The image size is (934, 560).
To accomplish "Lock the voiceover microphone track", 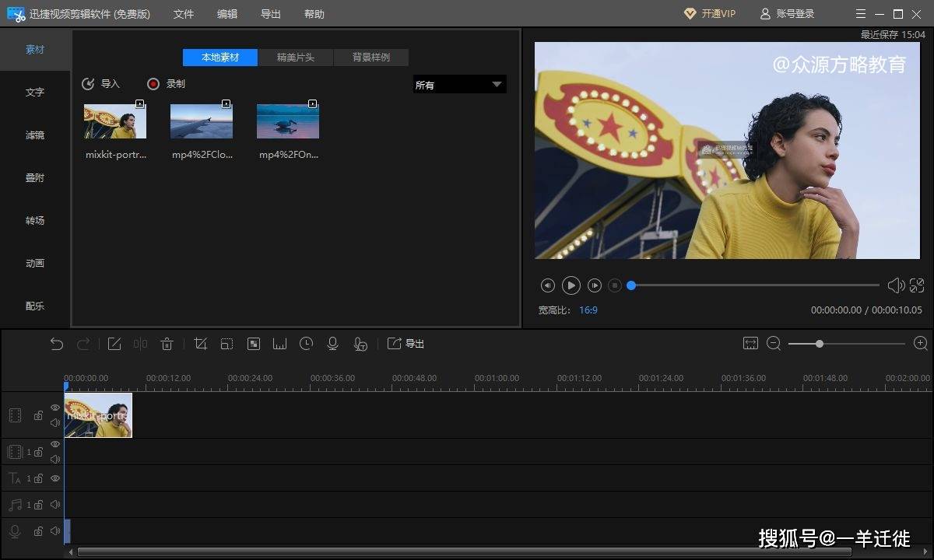I will click(38, 531).
